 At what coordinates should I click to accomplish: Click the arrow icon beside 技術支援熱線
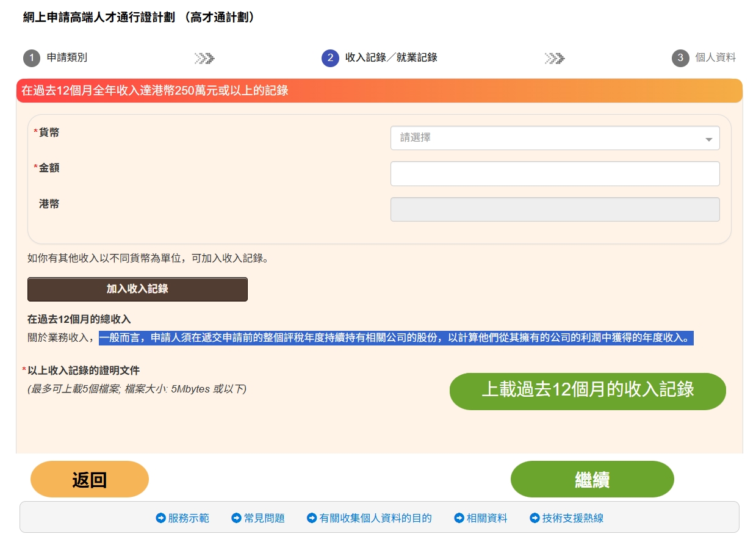[x=534, y=518]
